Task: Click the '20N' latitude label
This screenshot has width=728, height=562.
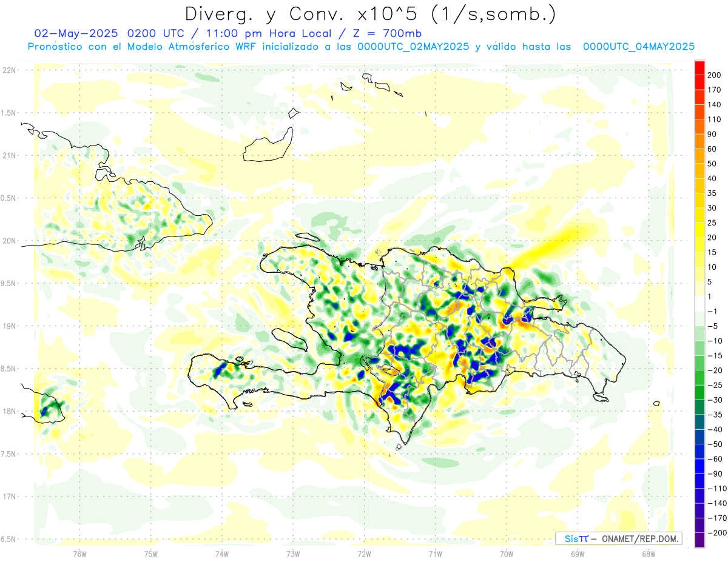Action: pyautogui.click(x=8, y=241)
